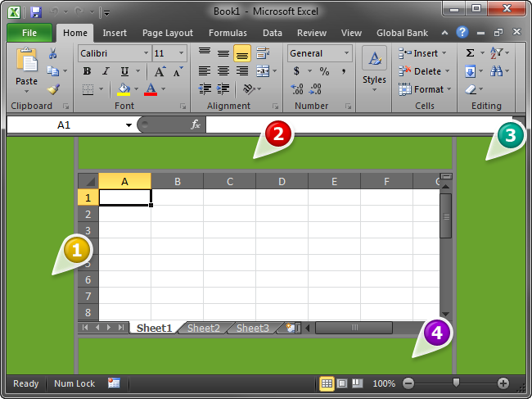Viewport: 532px width, 399px height.
Task: Apply the Fill Color bucket
Action: click(x=124, y=89)
